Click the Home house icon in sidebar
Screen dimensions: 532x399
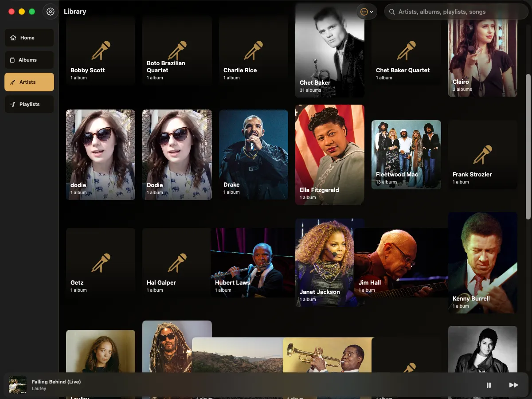(x=13, y=38)
